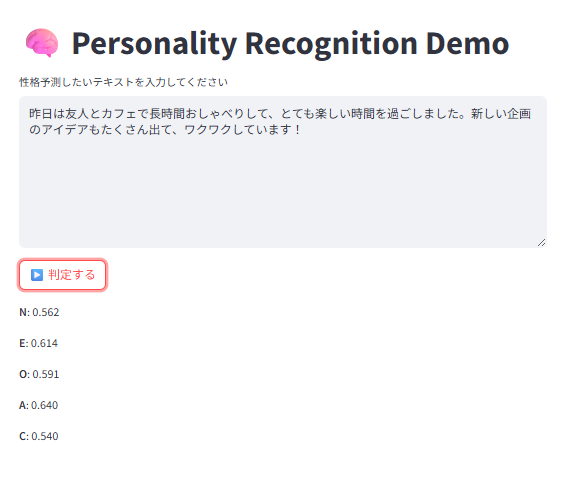This screenshot has height=484, width=561.
Task: Click empty space in the text area
Action: point(283,193)
